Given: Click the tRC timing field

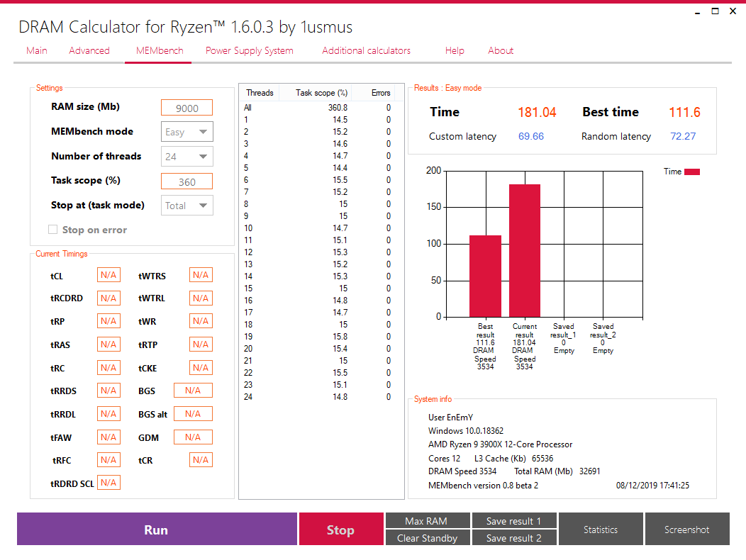Looking at the screenshot, I should click(108, 368).
